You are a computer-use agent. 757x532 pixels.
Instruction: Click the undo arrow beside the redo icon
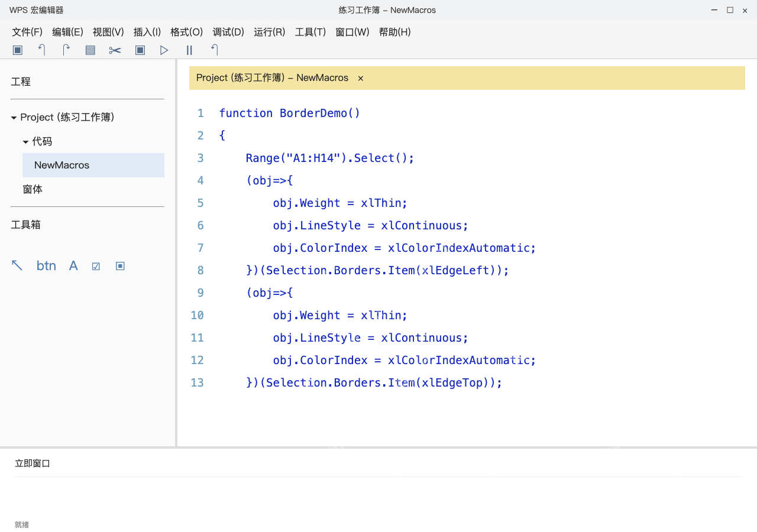(42, 50)
